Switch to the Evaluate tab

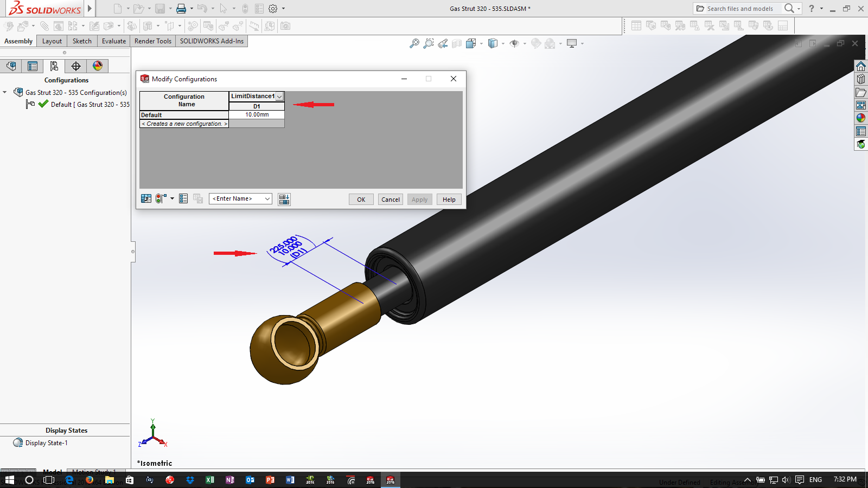coord(114,41)
